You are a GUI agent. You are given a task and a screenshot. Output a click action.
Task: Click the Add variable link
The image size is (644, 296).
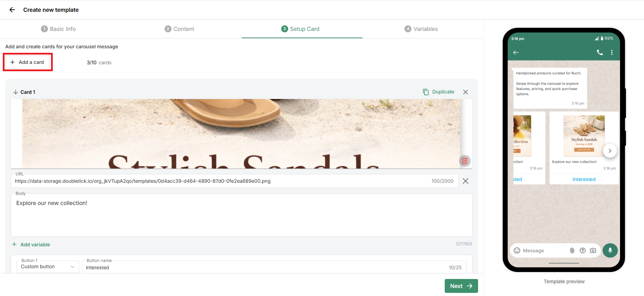pos(31,245)
